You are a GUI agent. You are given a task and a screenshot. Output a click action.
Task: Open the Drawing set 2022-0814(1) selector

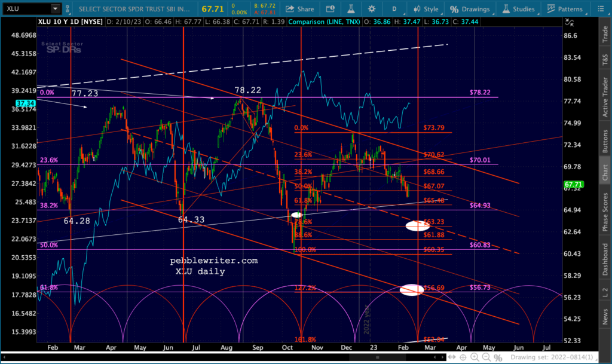pos(555,357)
